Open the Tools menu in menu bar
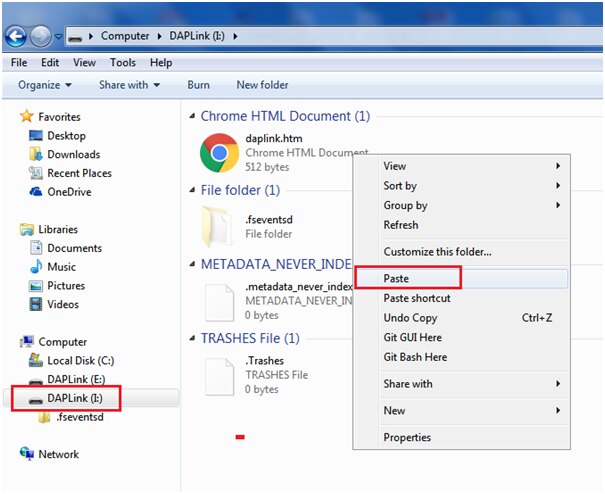 (x=123, y=63)
